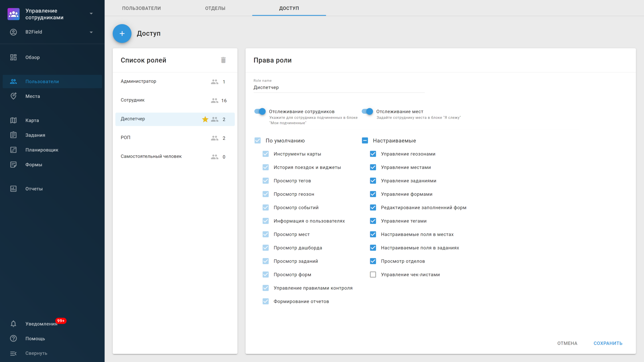
Task: Uncheck Управление местами checkbox
Action: tap(373, 167)
